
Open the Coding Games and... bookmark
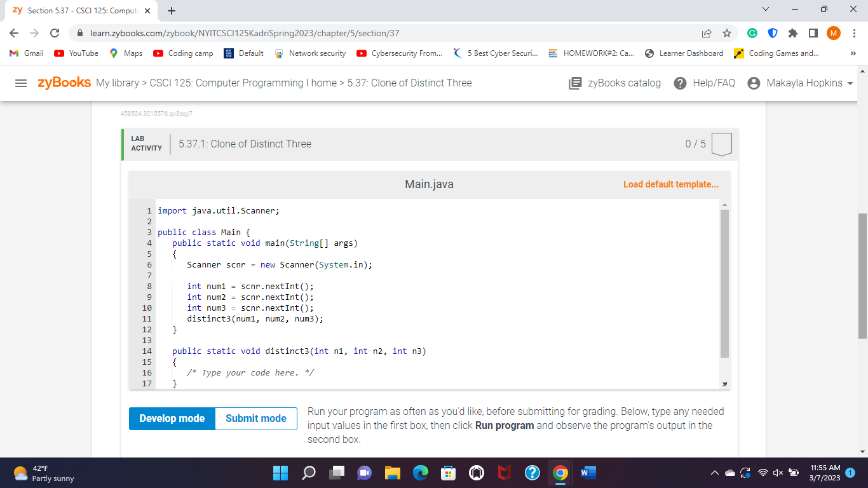(776, 53)
